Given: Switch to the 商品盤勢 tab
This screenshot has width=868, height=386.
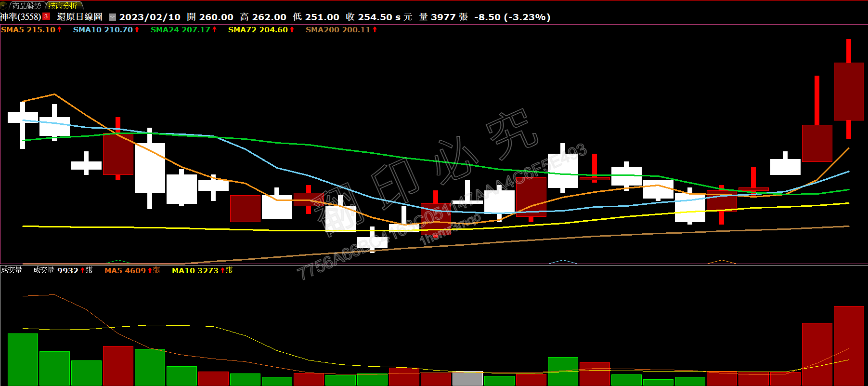Looking at the screenshot, I should click(x=26, y=6).
